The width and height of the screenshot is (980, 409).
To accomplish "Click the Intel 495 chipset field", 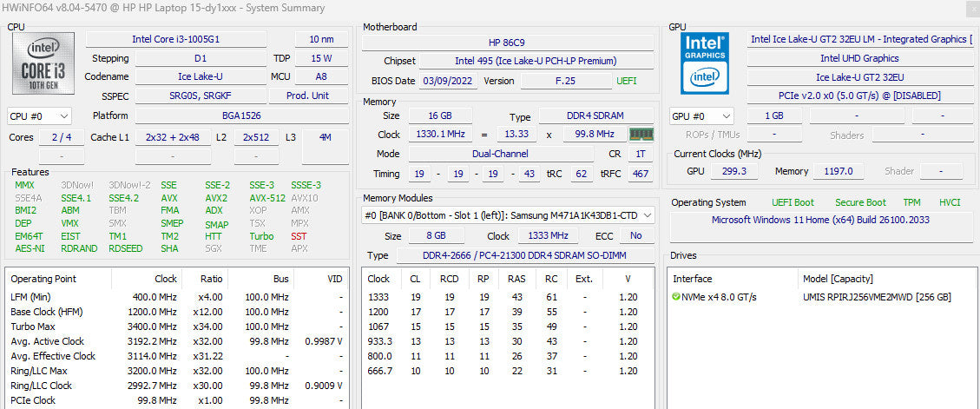I will pos(536,61).
